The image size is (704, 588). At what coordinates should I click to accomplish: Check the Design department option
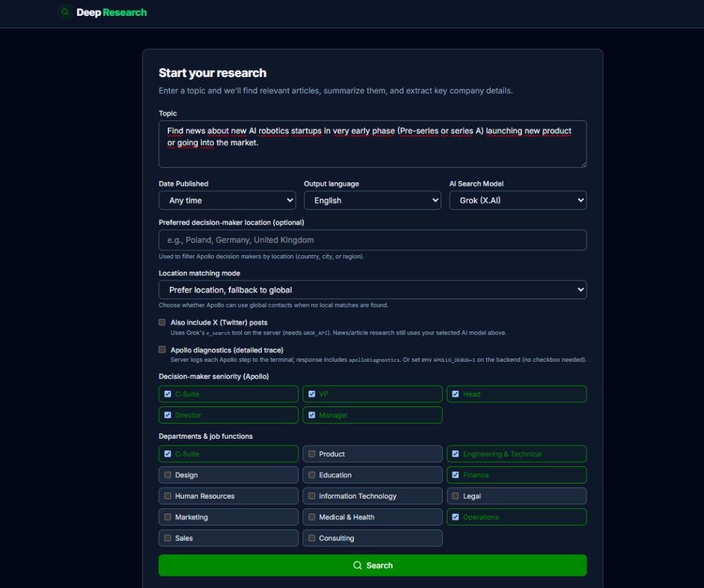(x=168, y=475)
